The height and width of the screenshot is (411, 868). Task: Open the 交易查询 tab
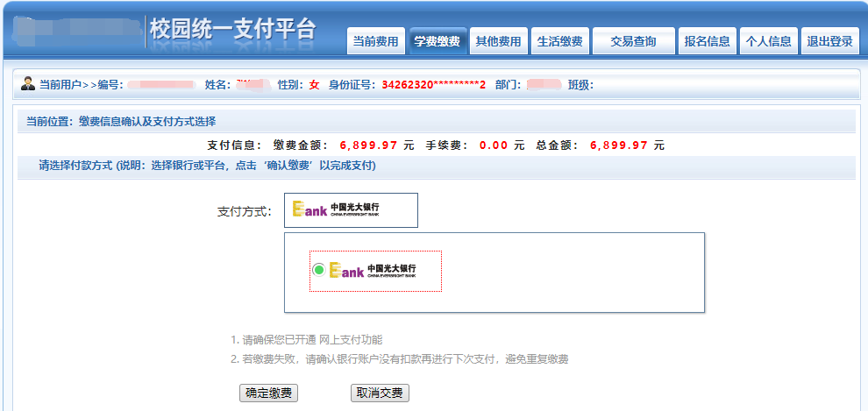coord(633,41)
